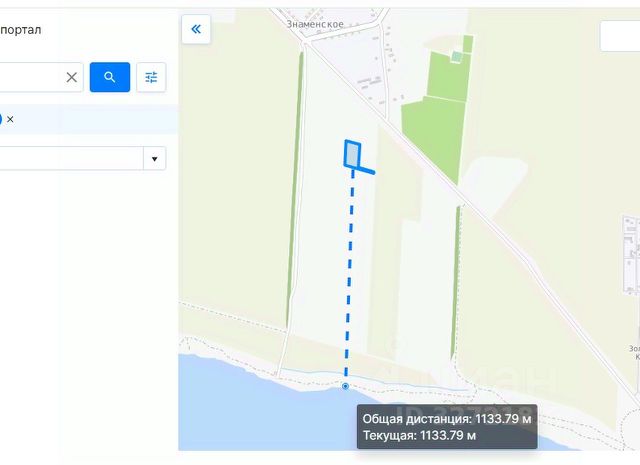Click the distance measurement tooltip

446,427
